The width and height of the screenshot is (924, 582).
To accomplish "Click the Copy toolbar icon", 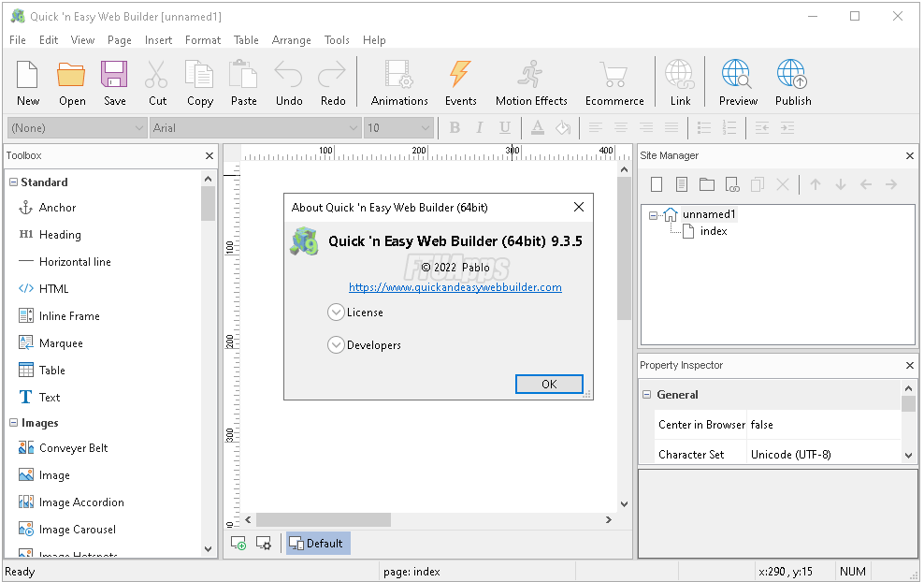I will point(200,82).
